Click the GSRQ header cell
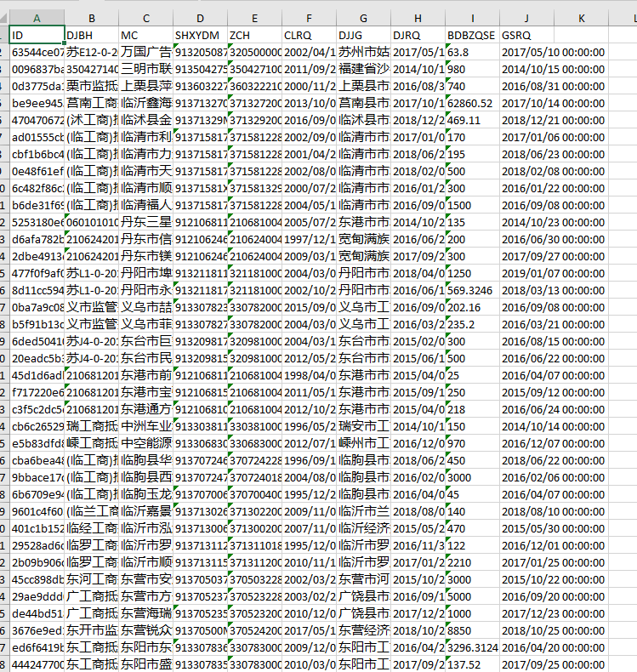The height and width of the screenshot is (672, 637). click(x=527, y=35)
